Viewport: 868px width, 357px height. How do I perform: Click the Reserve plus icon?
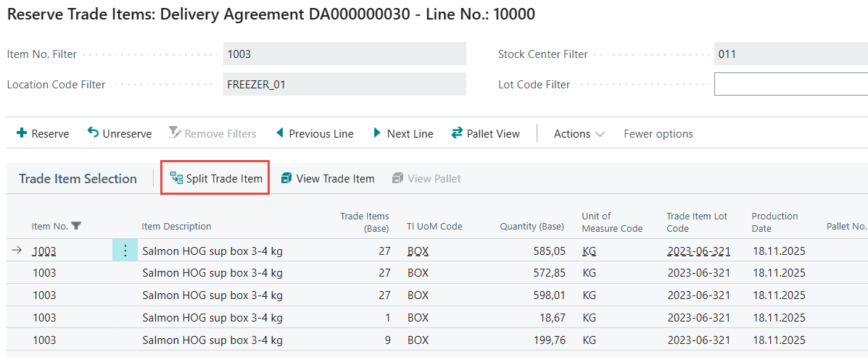22,133
